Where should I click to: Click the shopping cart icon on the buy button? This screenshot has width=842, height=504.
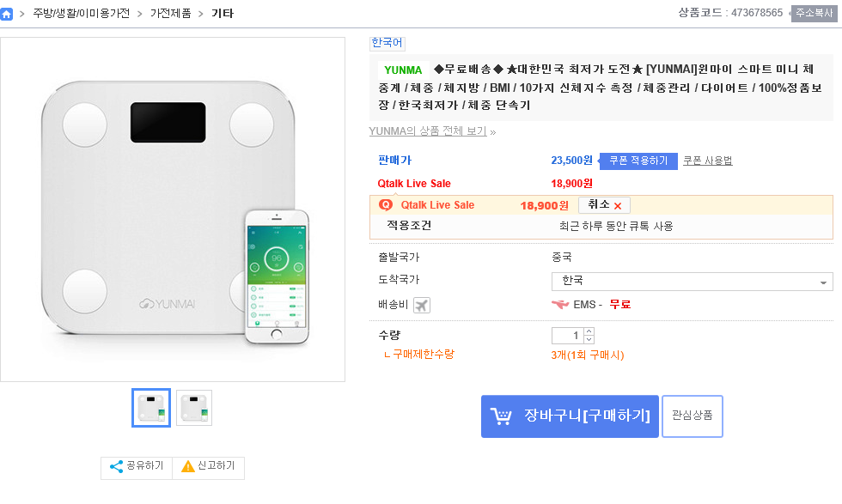(x=501, y=416)
